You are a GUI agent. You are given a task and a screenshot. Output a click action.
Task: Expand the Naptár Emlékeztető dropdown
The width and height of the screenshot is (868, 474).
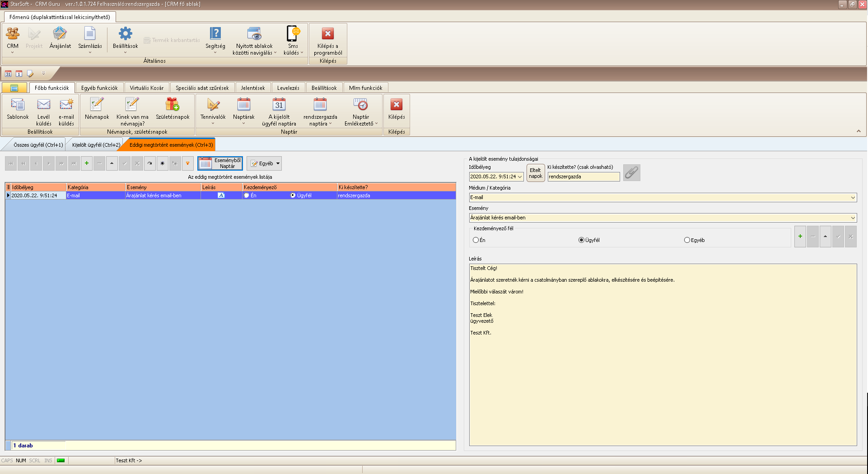(376, 124)
